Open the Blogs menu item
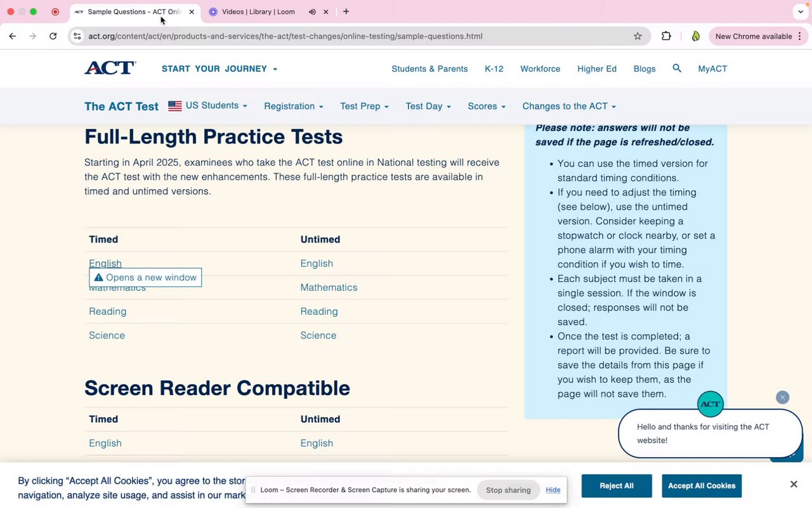The width and height of the screenshot is (812, 508). pyautogui.click(x=645, y=69)
